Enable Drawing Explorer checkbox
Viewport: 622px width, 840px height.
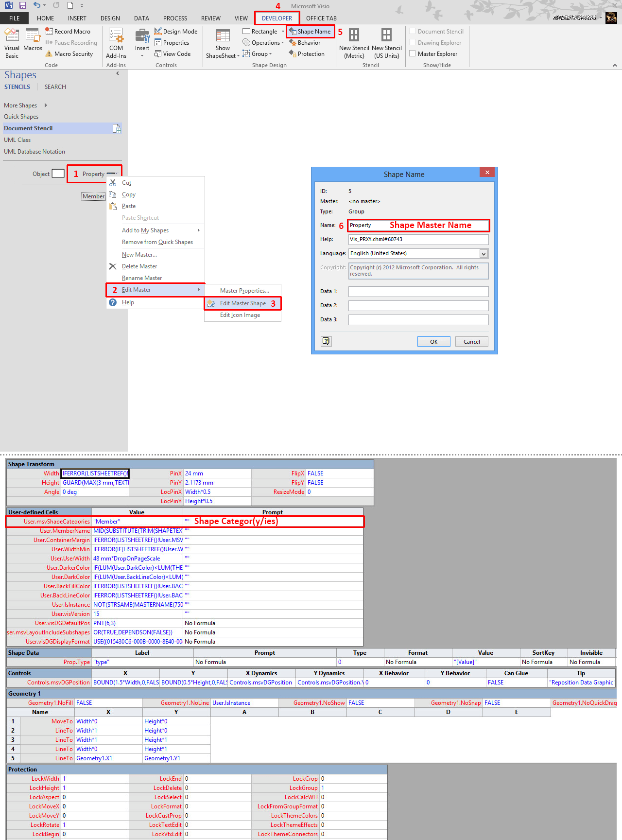tap(413, 42)
